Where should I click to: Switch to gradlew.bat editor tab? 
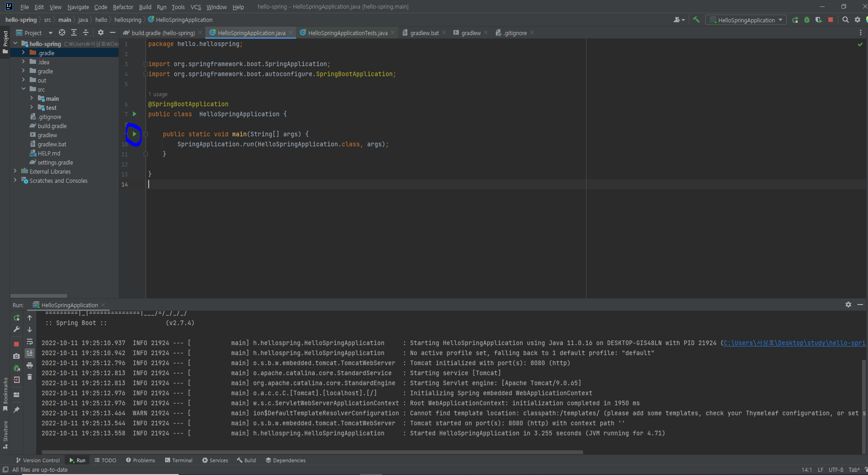pyautogui.click(x=424, y=33)
